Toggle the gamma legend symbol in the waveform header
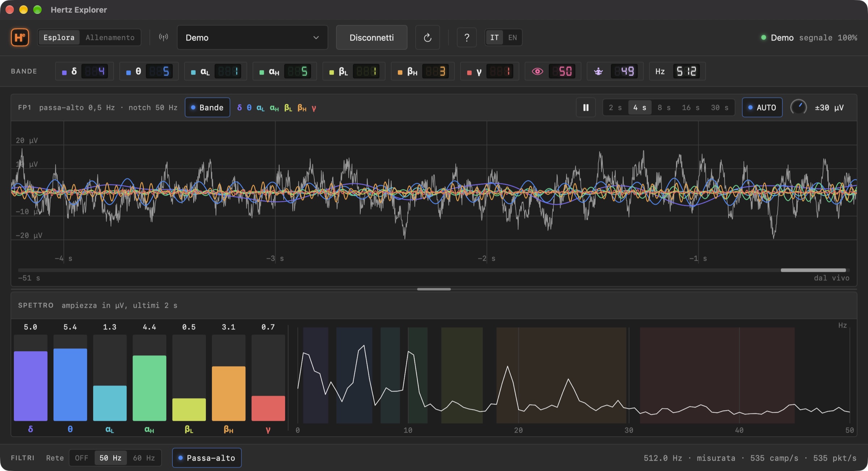The image size is (868, 471). 314,108
